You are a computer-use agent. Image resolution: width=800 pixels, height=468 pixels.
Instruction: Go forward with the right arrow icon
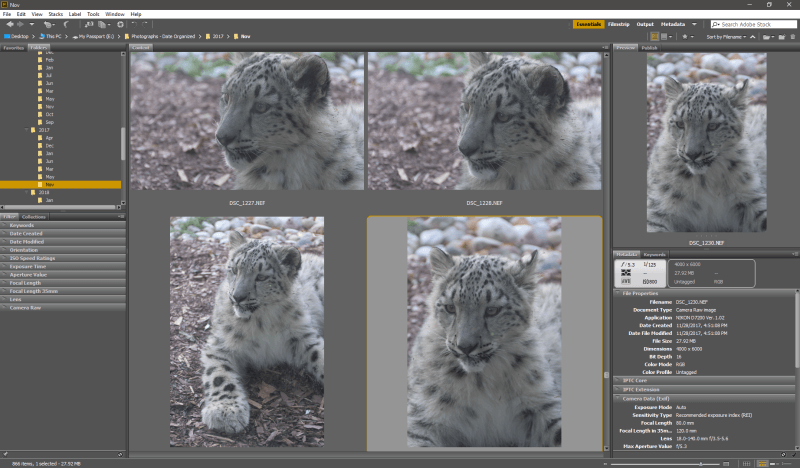(20, 24)
